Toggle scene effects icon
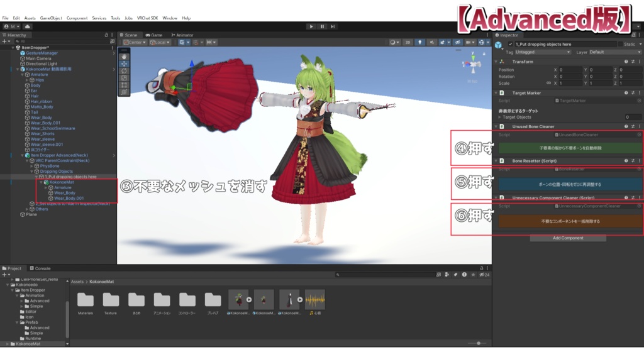This screenshot has height=362, width=644. 442,42
